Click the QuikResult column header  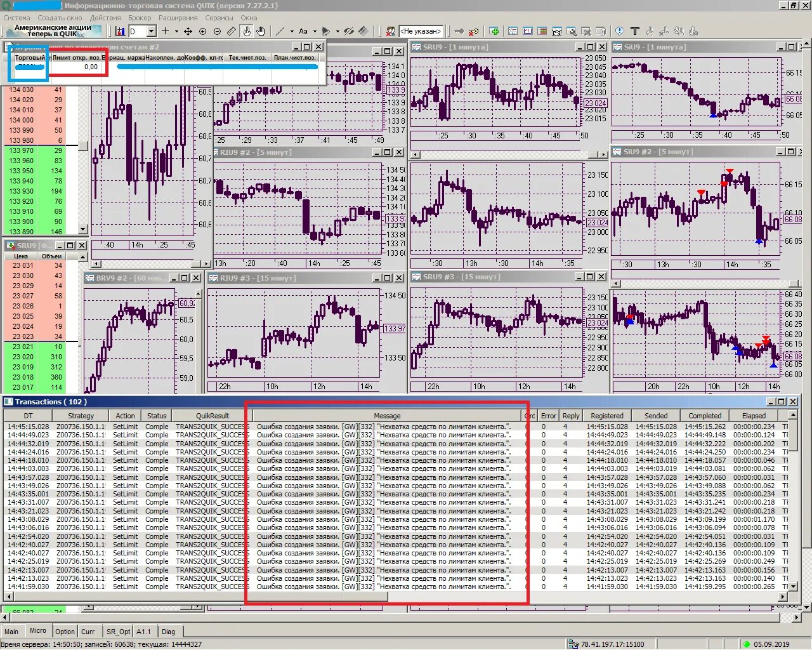click(213, 416)
